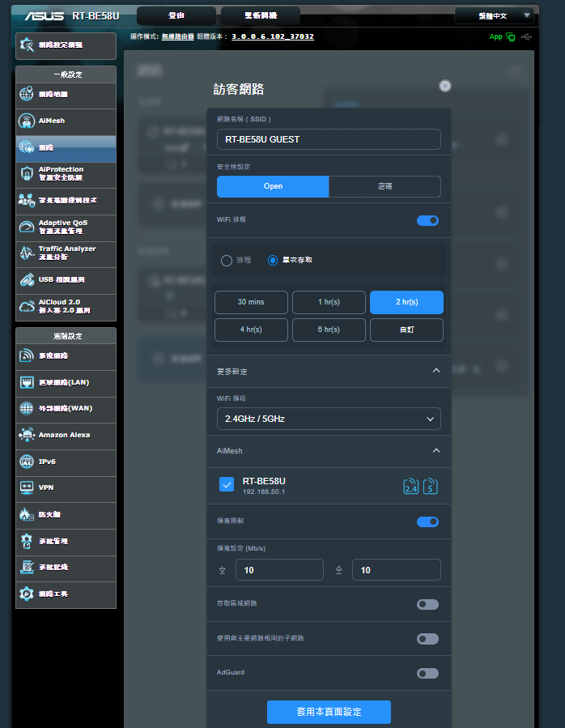Screen dimensions: 565x728
Task: Click the SSID field RT-BE58U GUEST
Action: [x=329, y=139]
